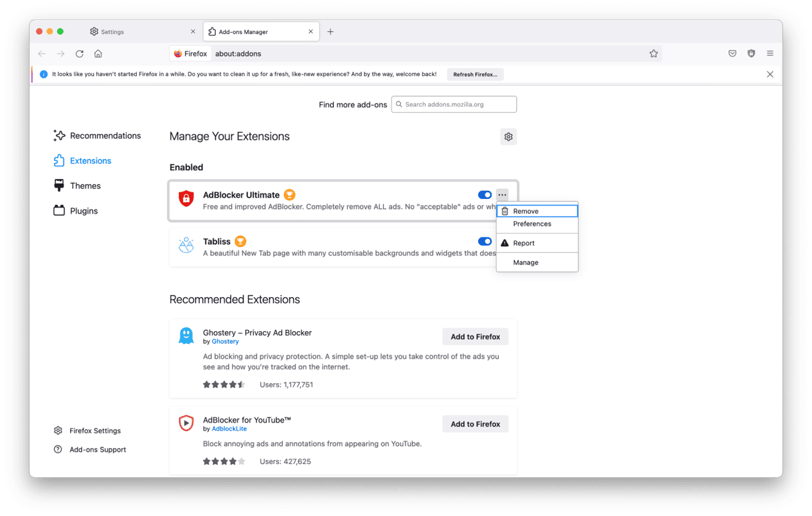Open the Firefox hamburger menu

coord(770,53)
